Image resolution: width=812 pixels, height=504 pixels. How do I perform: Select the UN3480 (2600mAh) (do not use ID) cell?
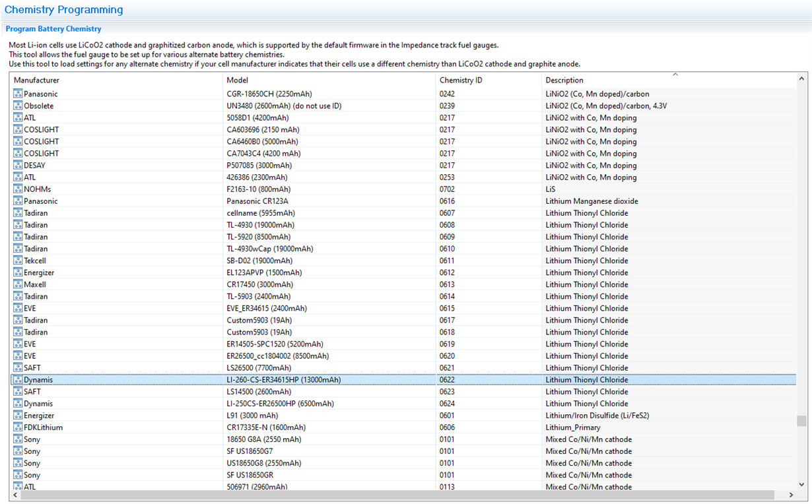pyautogui.click(x=284, y=106)
